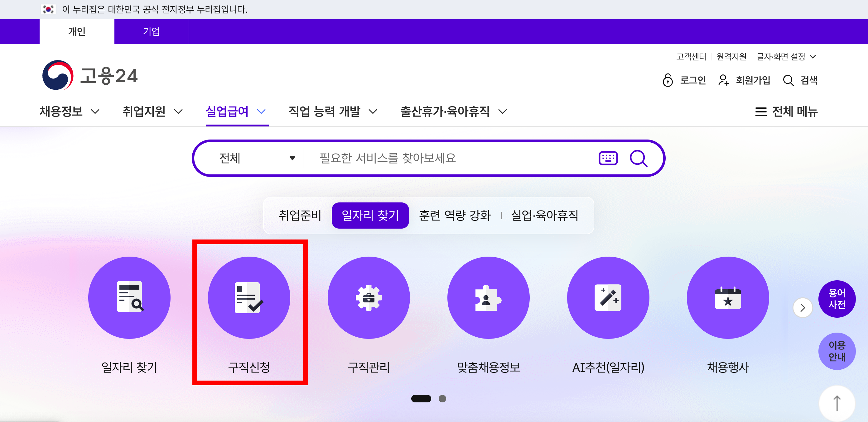Select the 일자리 찾기 pill tab
Viewport: 868px width, 422px height.
(x=370, y=216)
